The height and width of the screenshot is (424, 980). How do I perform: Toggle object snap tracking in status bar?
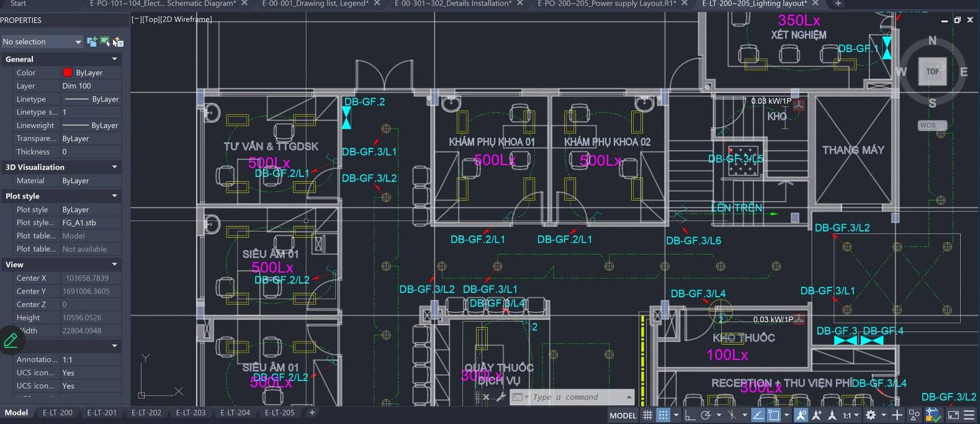(758, 415)
